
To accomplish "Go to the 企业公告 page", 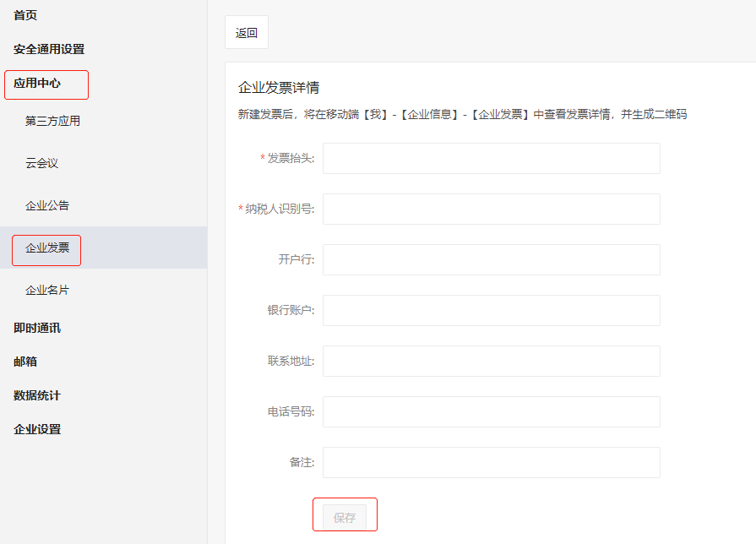I will 47,205.
